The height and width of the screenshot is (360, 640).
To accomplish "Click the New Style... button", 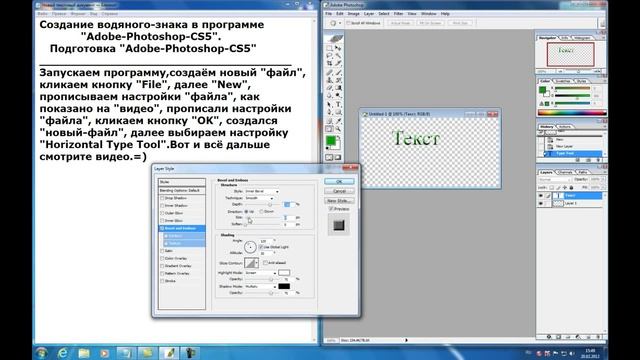I will [339, 201].
